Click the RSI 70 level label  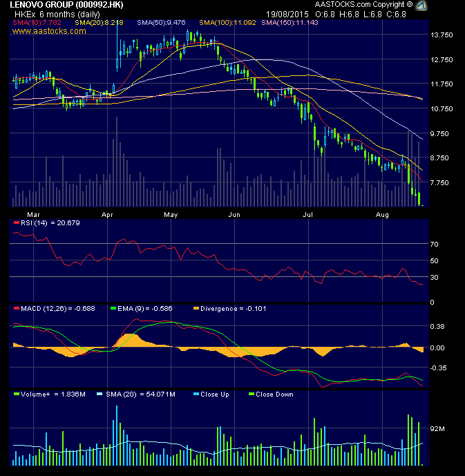[434, 244]
